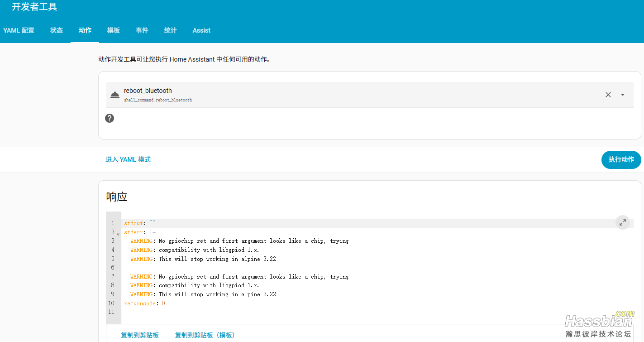Viewport: 644px width, 342px height.
Task: Open the YAML 配置 tab
Action: [19, 30]
